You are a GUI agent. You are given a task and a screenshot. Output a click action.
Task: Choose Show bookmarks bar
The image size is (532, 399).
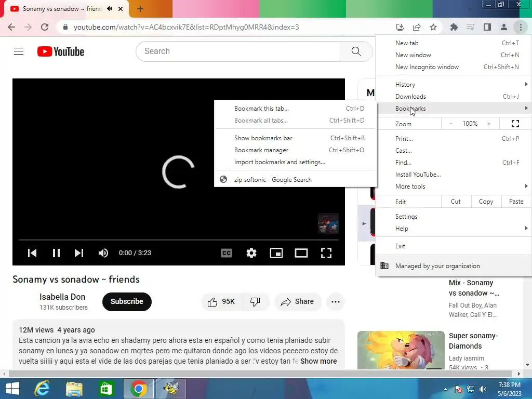pos(296,138)
